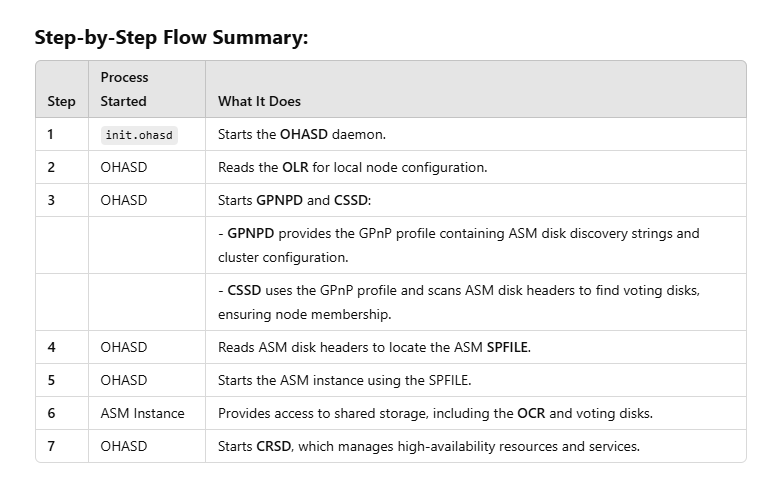Image resolution: width=775 pixels, height=491 pixels.
Task: Select the init.ohasd code label
Action: coord(139,135)
